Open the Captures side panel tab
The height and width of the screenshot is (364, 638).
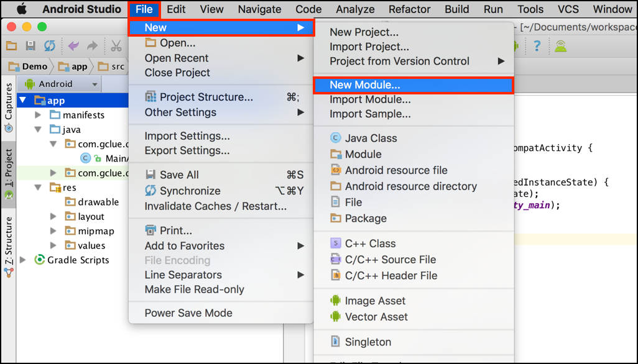coord(9,106)
